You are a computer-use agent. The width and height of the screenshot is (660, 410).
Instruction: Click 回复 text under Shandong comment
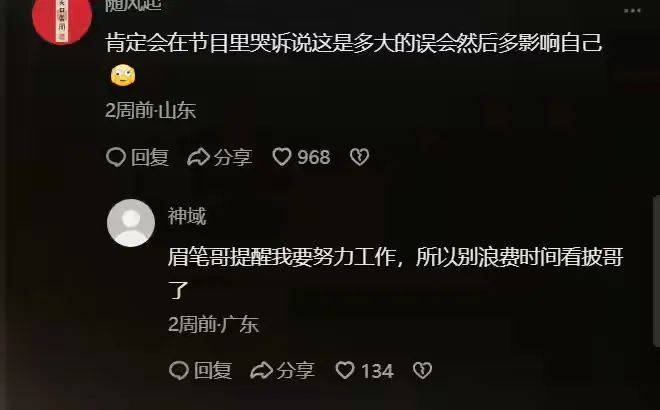click(x=150, y=157)
